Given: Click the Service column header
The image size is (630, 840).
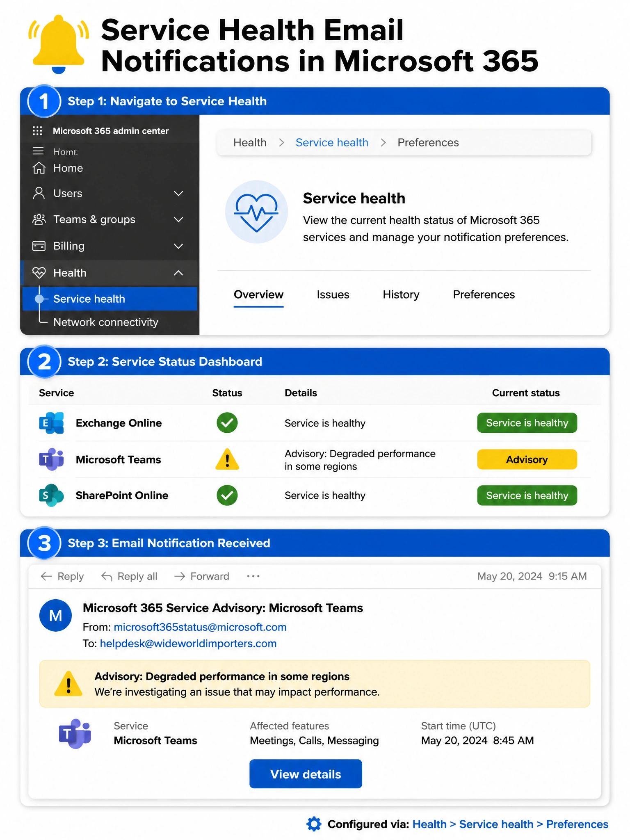Looking at the screenshot, I should tap(56, 393).
